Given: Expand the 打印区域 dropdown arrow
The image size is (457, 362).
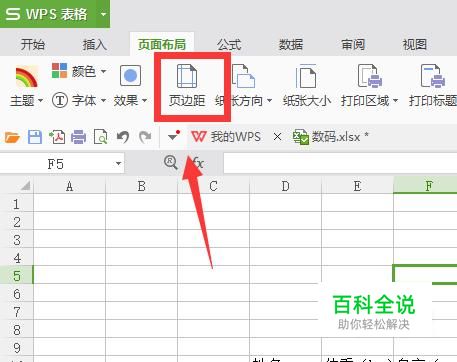Looking at the screenshot, I should (395, 100).
